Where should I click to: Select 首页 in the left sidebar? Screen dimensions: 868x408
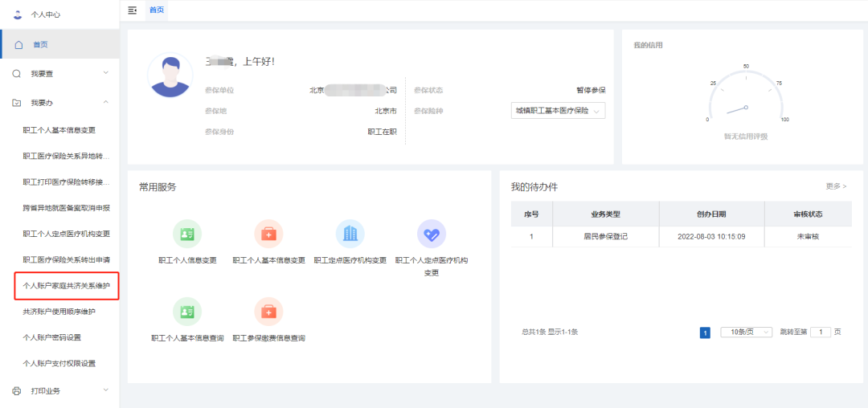40,44
